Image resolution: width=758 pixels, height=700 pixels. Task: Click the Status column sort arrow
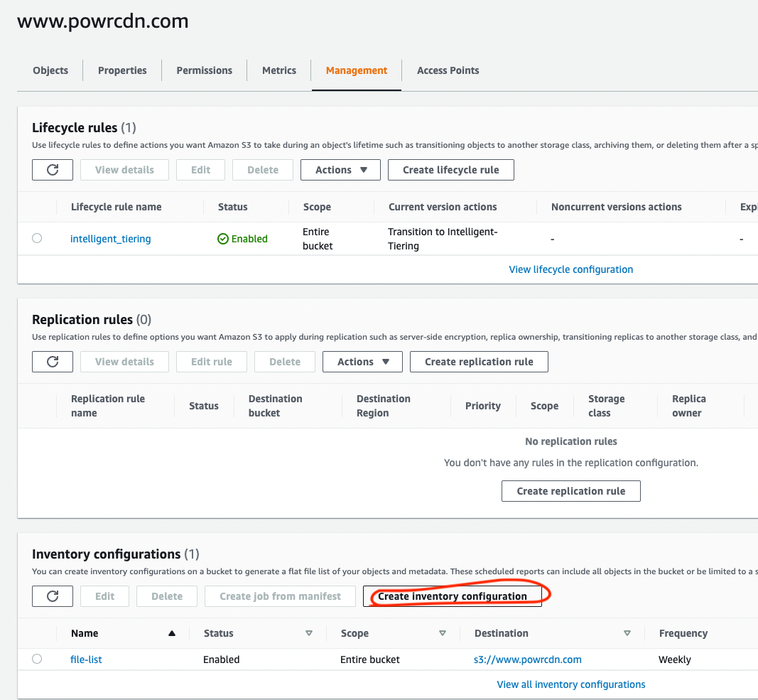(309, 633)
